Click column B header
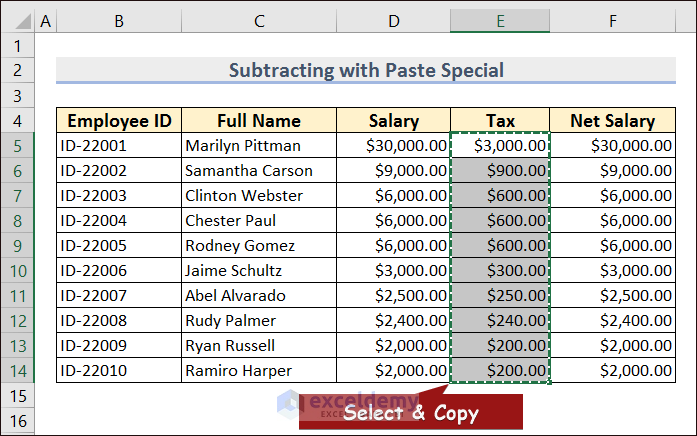Screen dimensions: 697x436 pyautogui.click(x=119, y=21)
